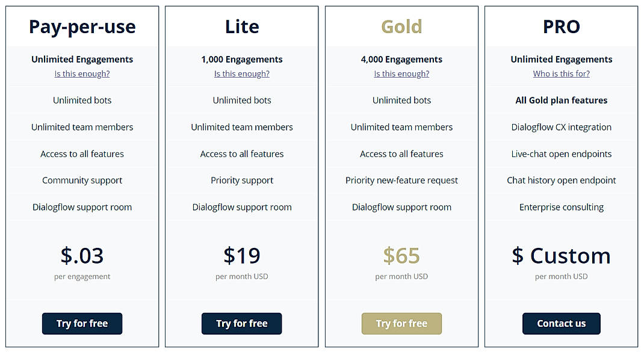Click Try for free on the Lite plan
The width and height of the screenshot is (644, 352).
[x=241, y=324]
